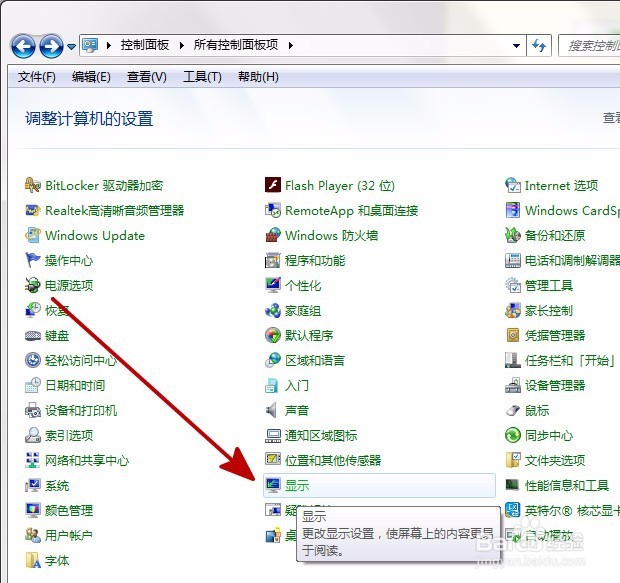Viewport: 620px width, 583px height.
Task: Click the 设备管理器 icon
Action: click(x=513, y=385)
